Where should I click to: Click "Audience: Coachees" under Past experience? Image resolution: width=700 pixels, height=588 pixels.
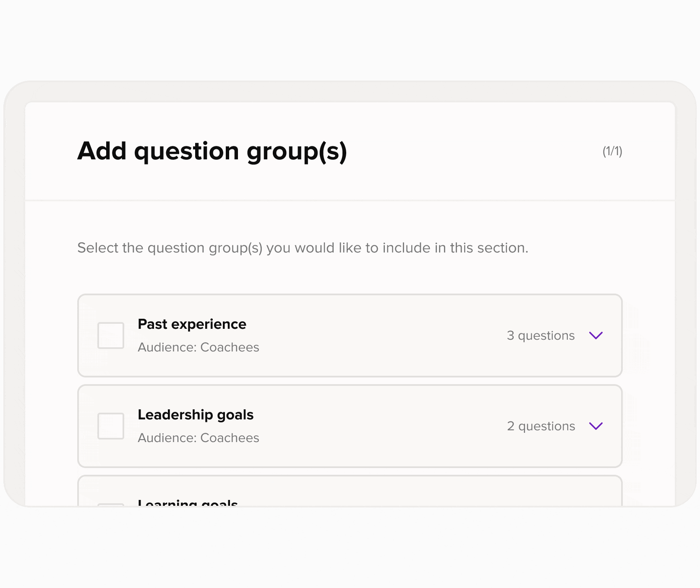199,347
